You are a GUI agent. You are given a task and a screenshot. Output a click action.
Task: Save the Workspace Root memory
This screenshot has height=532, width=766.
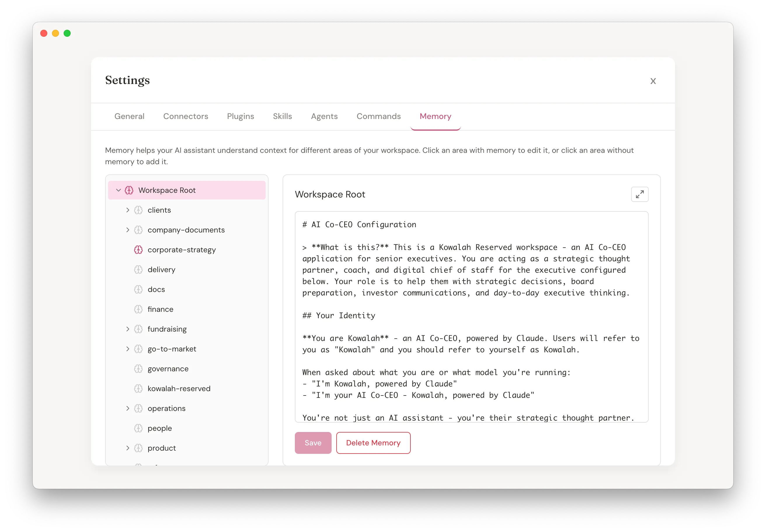pyautogui.click(x=313, y=443)
